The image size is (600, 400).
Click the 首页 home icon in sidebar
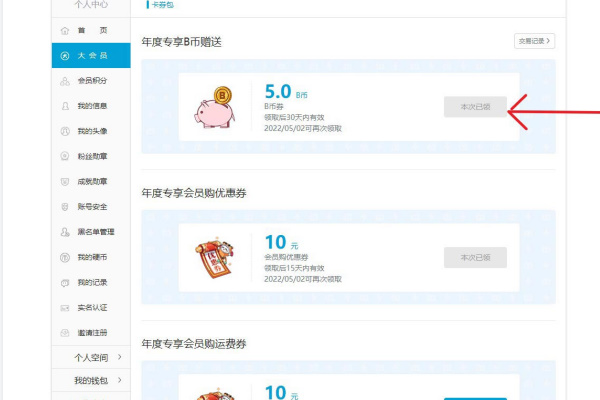tap(65, 31)
